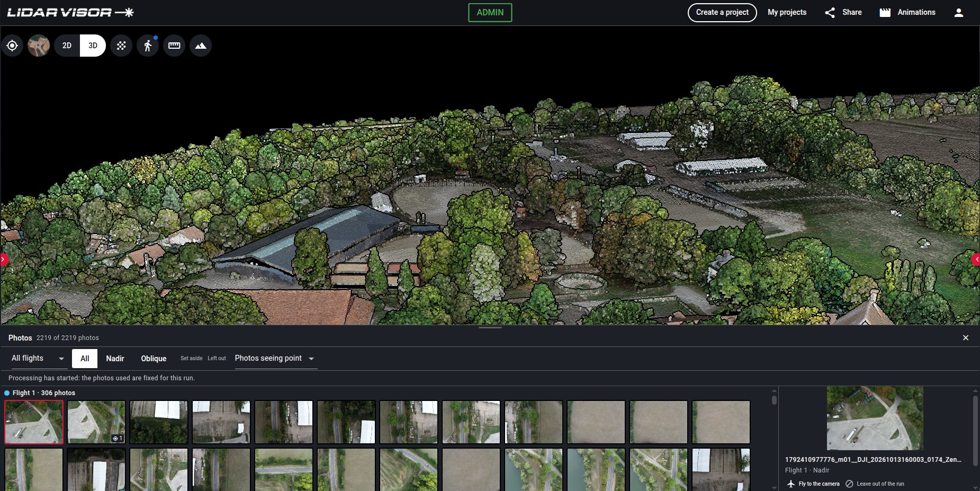Click the 2219 of 2219 photos count

[x=68, y=338]
